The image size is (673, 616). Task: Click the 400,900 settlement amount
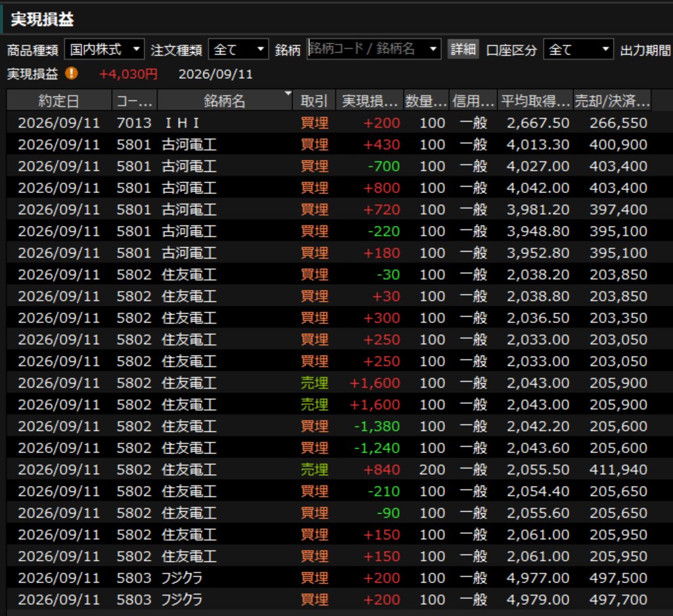[x=618, y=144]
